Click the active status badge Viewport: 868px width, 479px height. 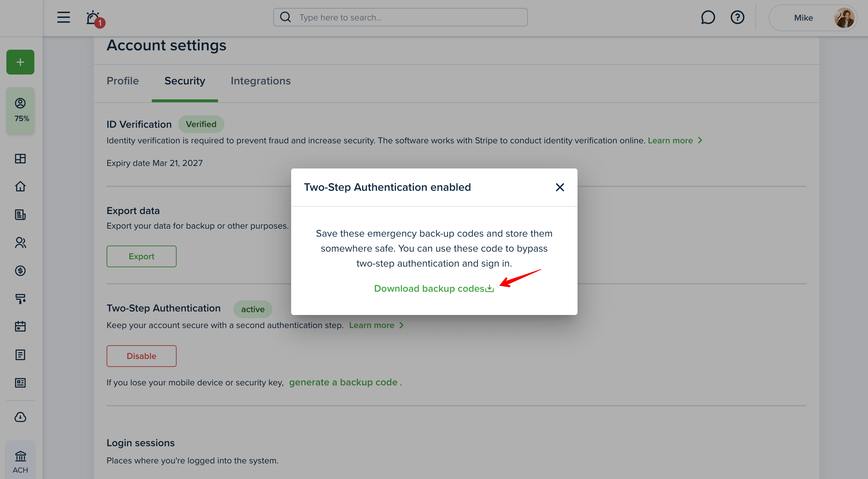[253, 309]
